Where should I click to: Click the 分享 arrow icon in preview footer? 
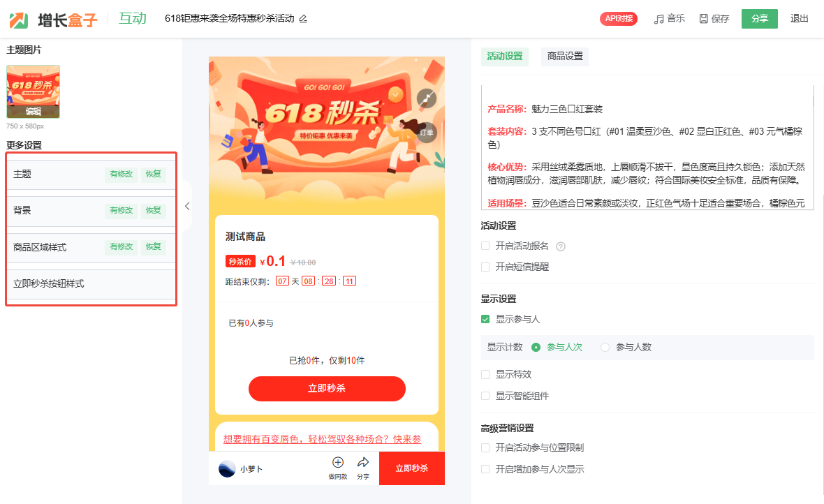pyautogui.click(x=363, y=463)
